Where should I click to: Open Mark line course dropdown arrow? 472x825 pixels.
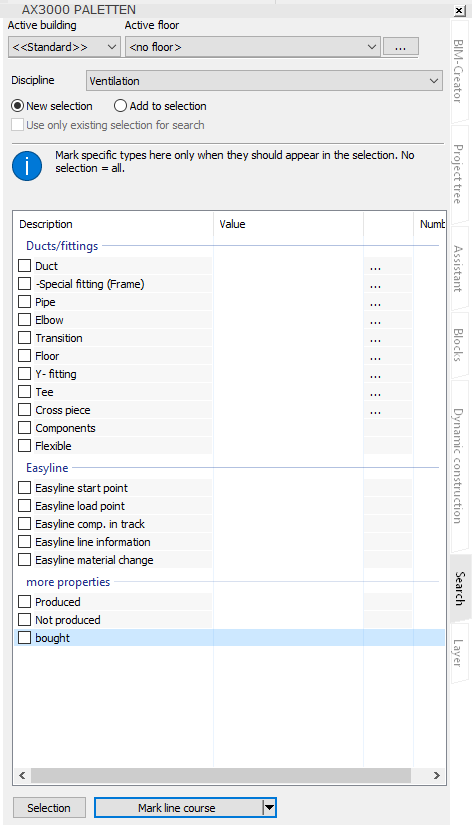point(269,808)
